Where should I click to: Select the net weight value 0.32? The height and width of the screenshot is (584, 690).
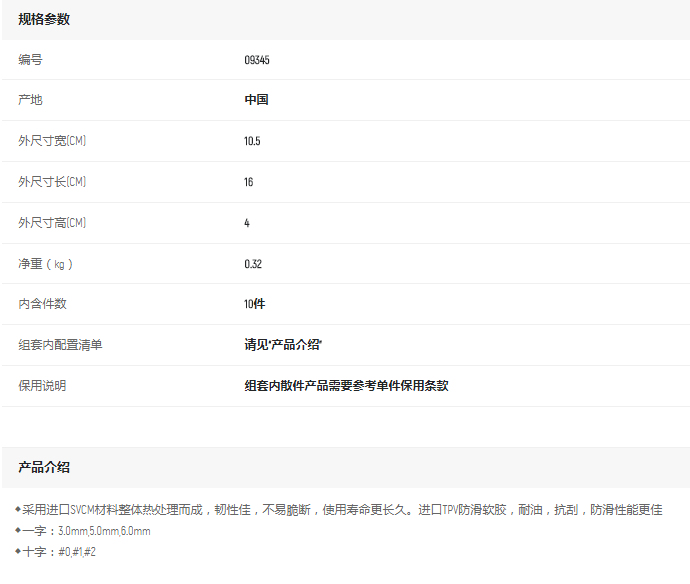253,264
